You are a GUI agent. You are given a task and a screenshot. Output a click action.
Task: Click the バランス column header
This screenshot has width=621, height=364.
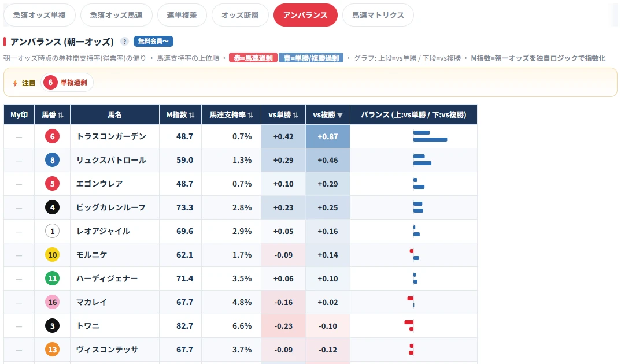413,115
